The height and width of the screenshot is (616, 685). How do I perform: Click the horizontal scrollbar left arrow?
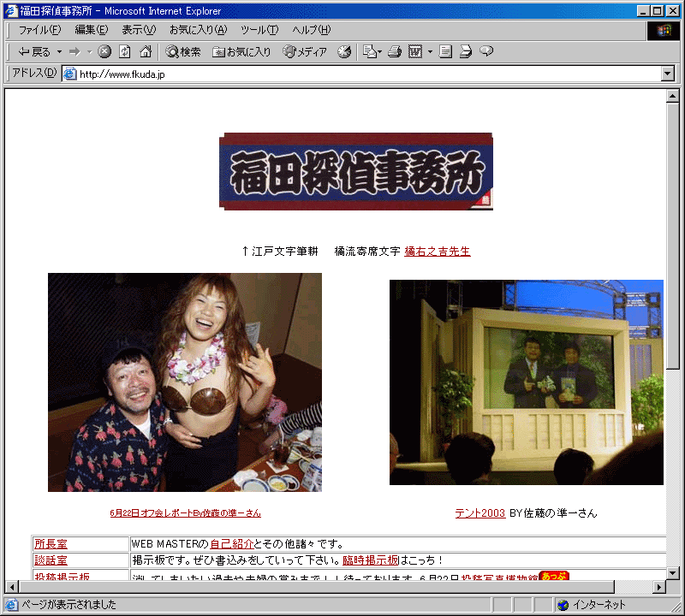pos(12,587)
